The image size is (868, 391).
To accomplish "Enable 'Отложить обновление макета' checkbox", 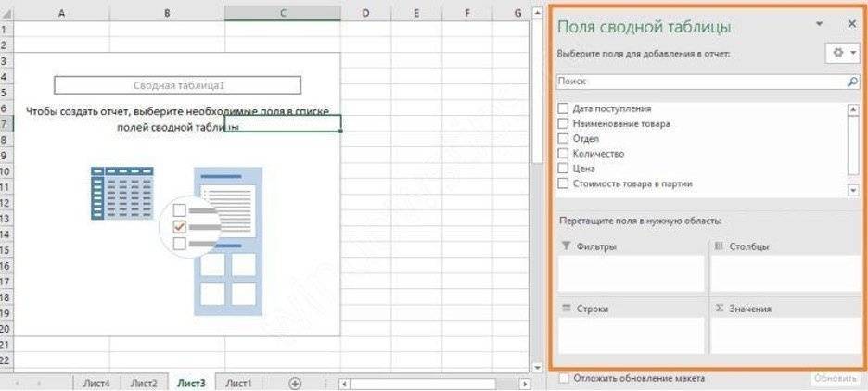I will click(563, 378).
